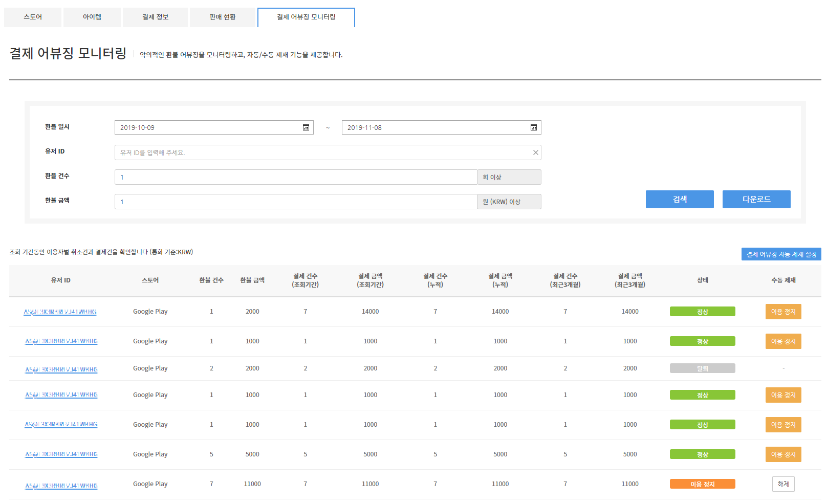The height and width of the screenshot is (504, 827).
Task: Focus the start date field 2019-10-09
Action: [x=214, y=127]
